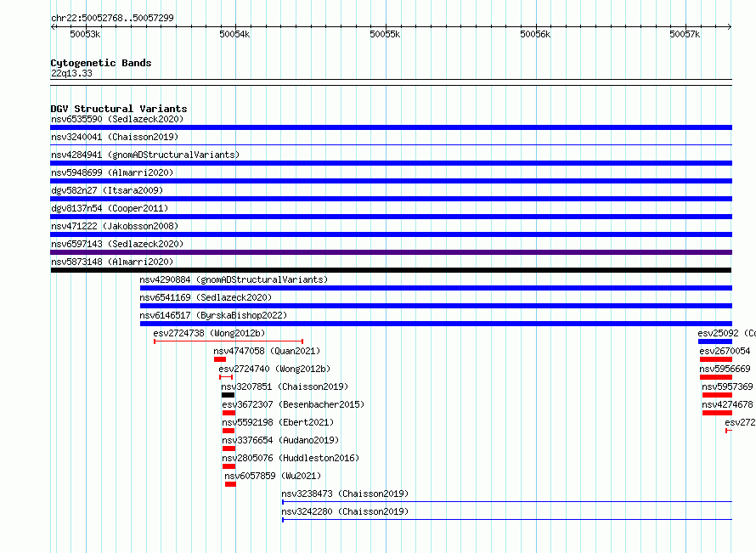Select the blue line of nsv3238473

pos(507,502)
